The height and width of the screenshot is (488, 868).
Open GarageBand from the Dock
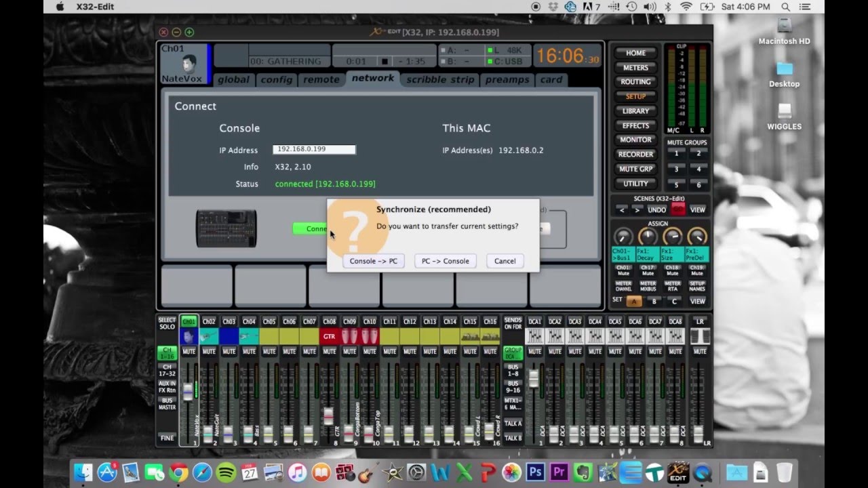click(369, 472)
